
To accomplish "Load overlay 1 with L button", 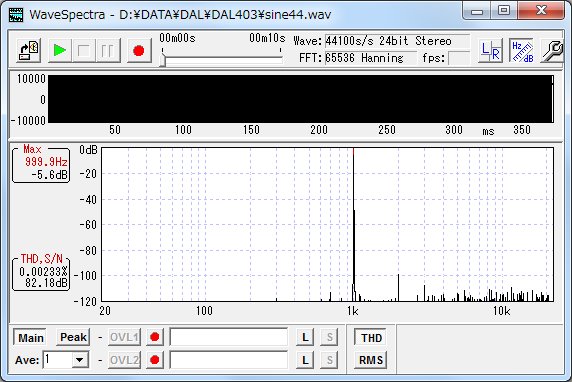I will tap(305, 337).
